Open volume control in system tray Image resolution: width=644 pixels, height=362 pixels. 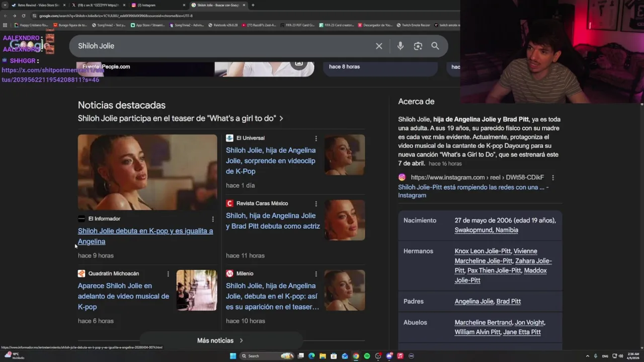[x=620, y=356]
